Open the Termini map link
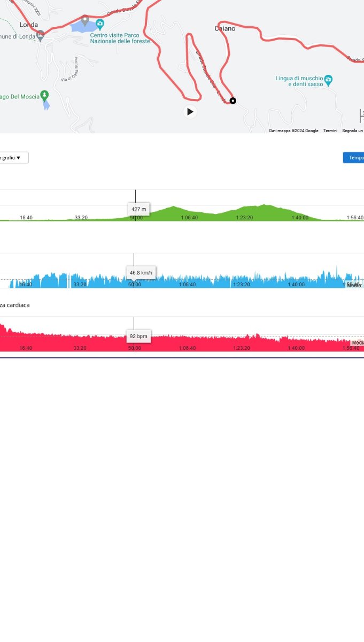 [x=330, y=131]
